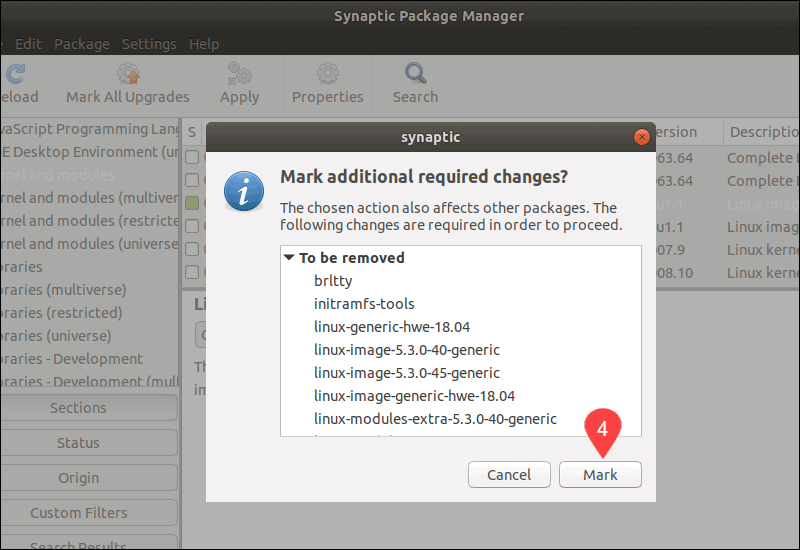The width and height of the screenshot is (800, 550).
Task: Click the Description column header
Action: click(x=762, y=132)
